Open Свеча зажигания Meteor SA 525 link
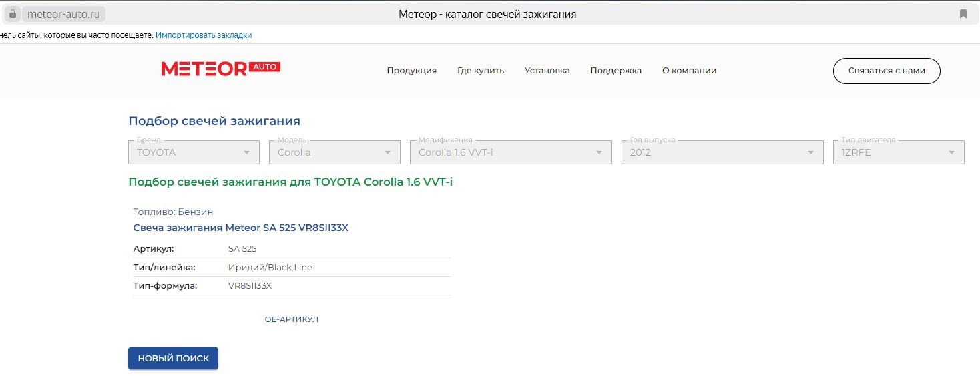980x376 pixels. click(x=241, y=228)
